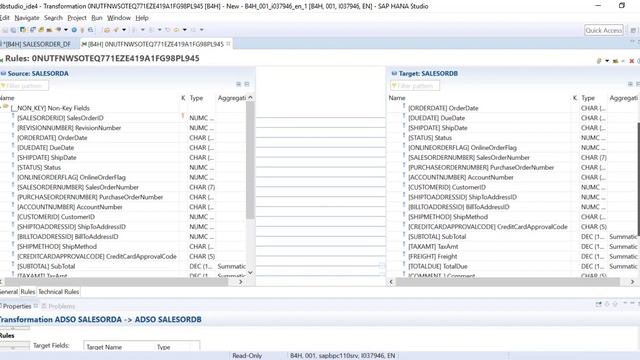Click the activate icon in Rules header

[616, 61]
